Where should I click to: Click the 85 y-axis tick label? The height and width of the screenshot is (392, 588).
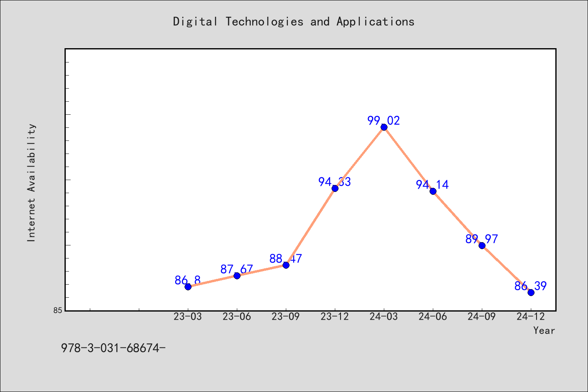(x=58, y=310)
